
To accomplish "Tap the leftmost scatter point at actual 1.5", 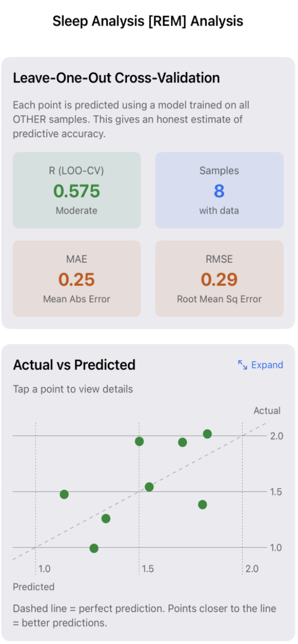I will click(x=64, y=494).
